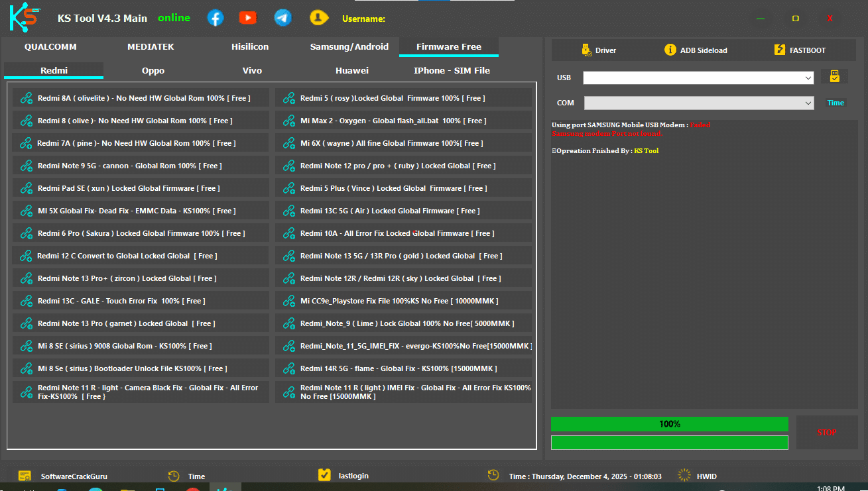The width and height of the screenshot is (868, 491).
Task: Open the YouTube channel icon
Action: pyautogui.click(x=247, y=17)
